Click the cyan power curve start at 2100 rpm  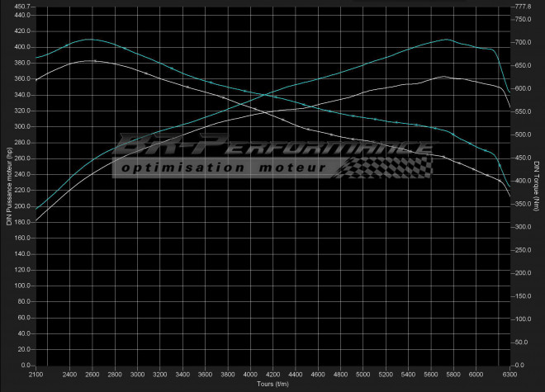[x=36, y=210]
